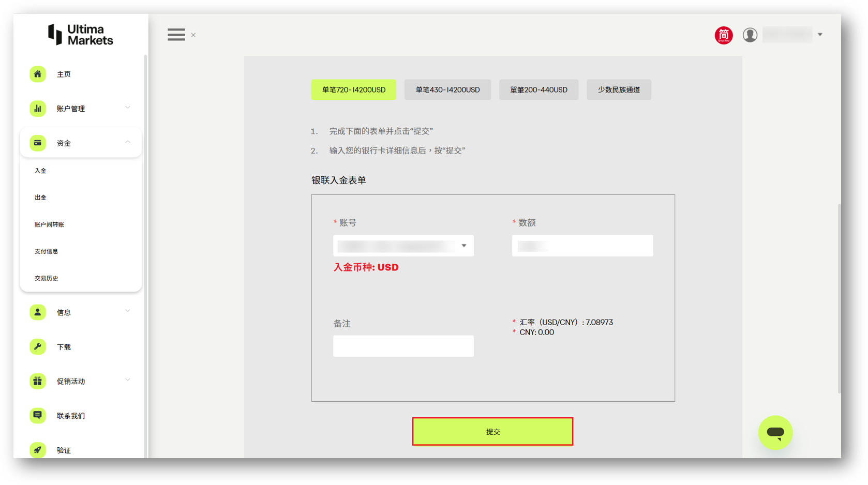Click the 入金币种: USD text
Image resolution: width=868 pixels, height=485 pixels.
click(x=366, y=267)
